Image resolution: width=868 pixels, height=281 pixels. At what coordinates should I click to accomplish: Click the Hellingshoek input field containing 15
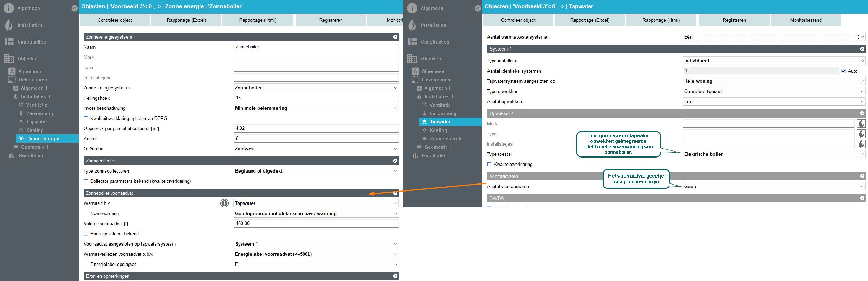pyautogui.click(x=316, y=98)
